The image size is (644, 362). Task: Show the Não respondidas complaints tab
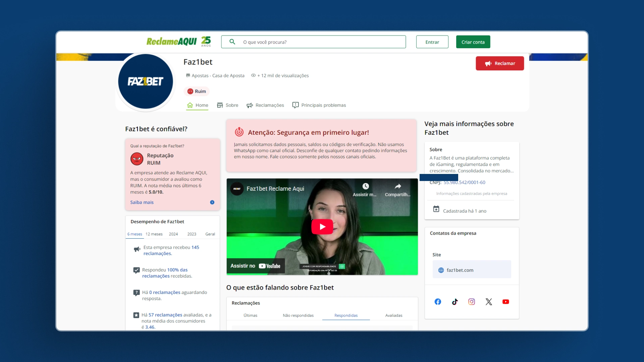click(298, 315)
